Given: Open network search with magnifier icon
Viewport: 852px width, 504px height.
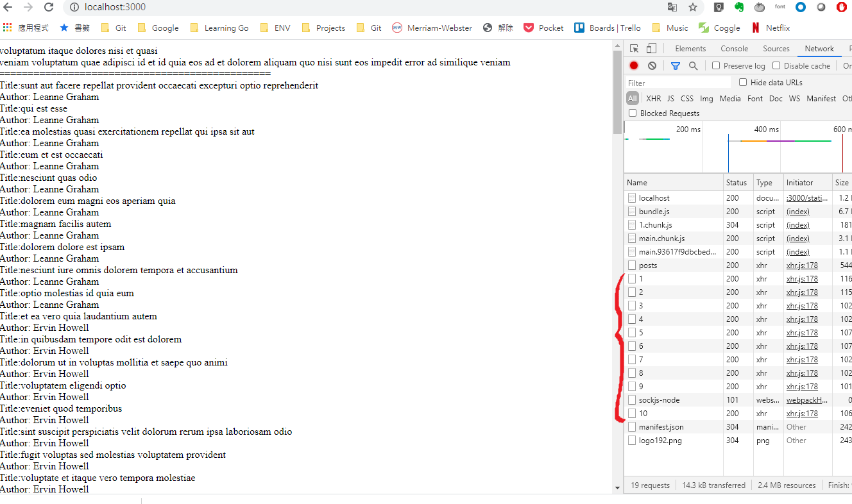Looking at the screenshot, I should point(693,65).
